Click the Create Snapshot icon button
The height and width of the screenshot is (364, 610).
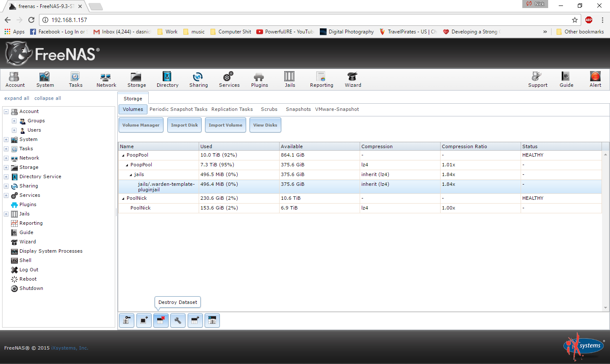click(x=144, y=320)
